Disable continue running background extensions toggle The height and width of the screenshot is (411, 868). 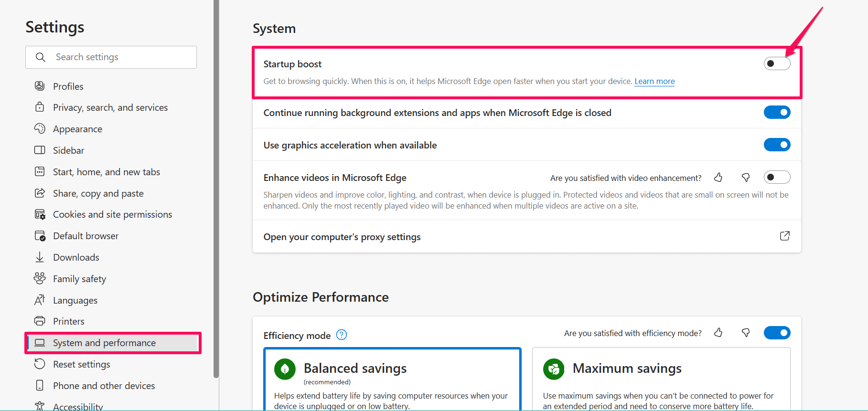[x=777, y=112]
